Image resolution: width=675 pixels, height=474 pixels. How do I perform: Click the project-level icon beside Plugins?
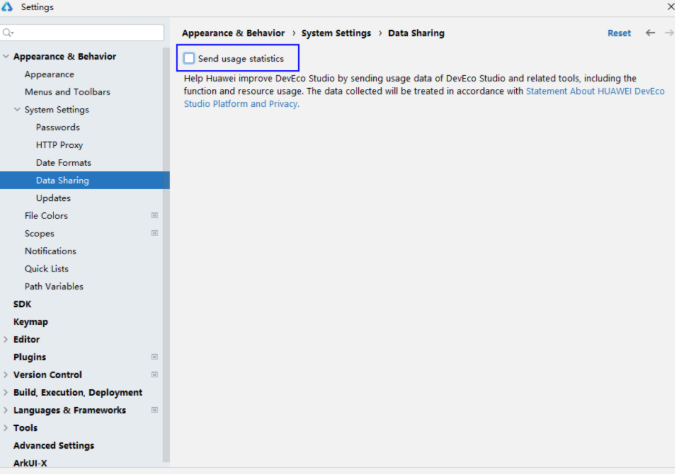(155, 357)
